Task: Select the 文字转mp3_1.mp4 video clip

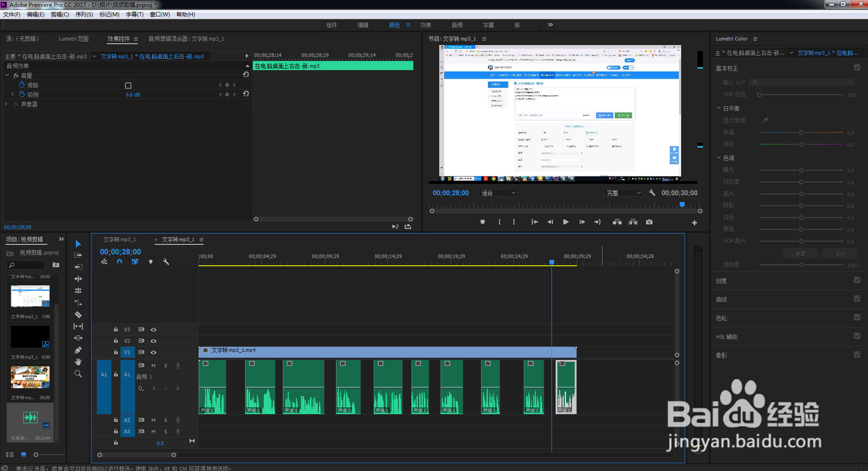Action: pyautogui.click(x=387, y=351)
